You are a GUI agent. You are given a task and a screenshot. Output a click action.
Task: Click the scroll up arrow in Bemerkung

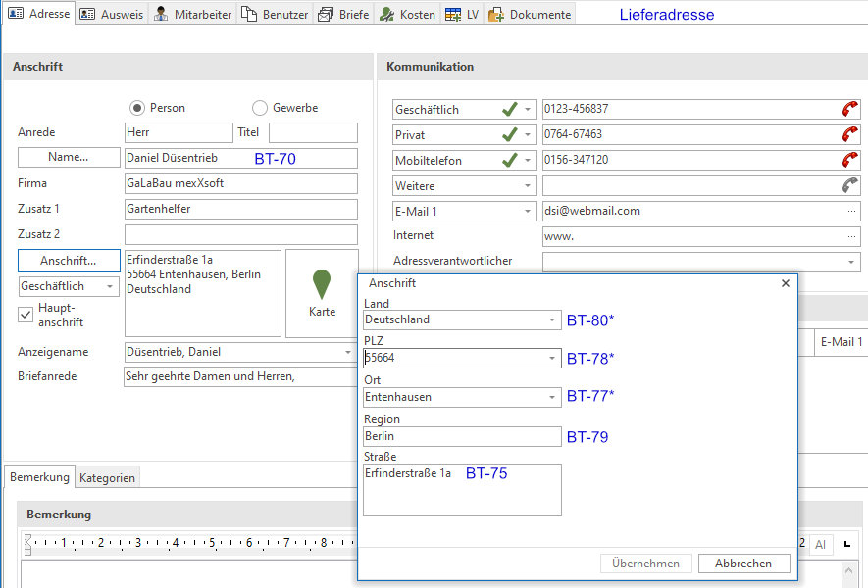click(849, 570)
